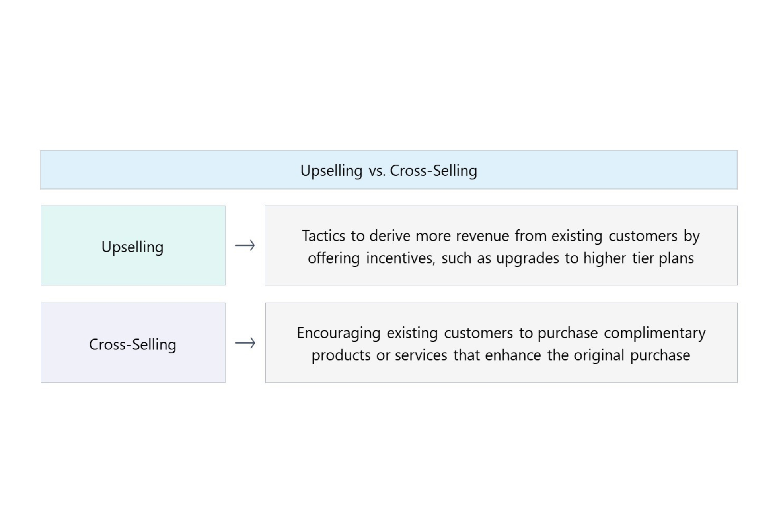This screenshot has width=779, height=532.
Task: Click "original purchase" at the description end
Action: pyautogui.click(x=632, y=355)
